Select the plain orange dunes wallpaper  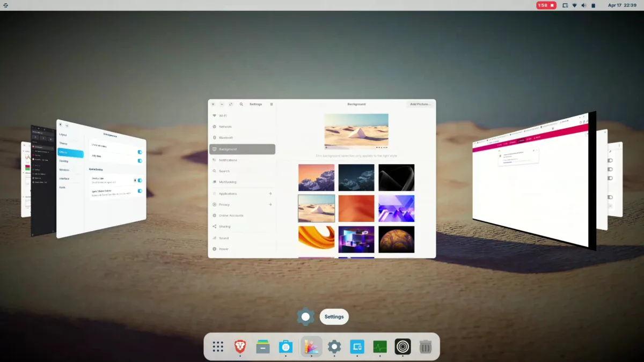coord(356,208)
